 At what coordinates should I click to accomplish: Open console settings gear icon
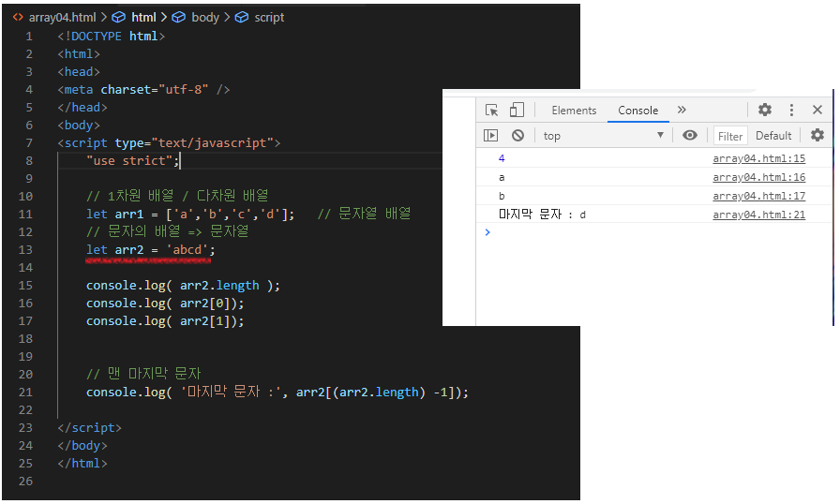(817, 135)
